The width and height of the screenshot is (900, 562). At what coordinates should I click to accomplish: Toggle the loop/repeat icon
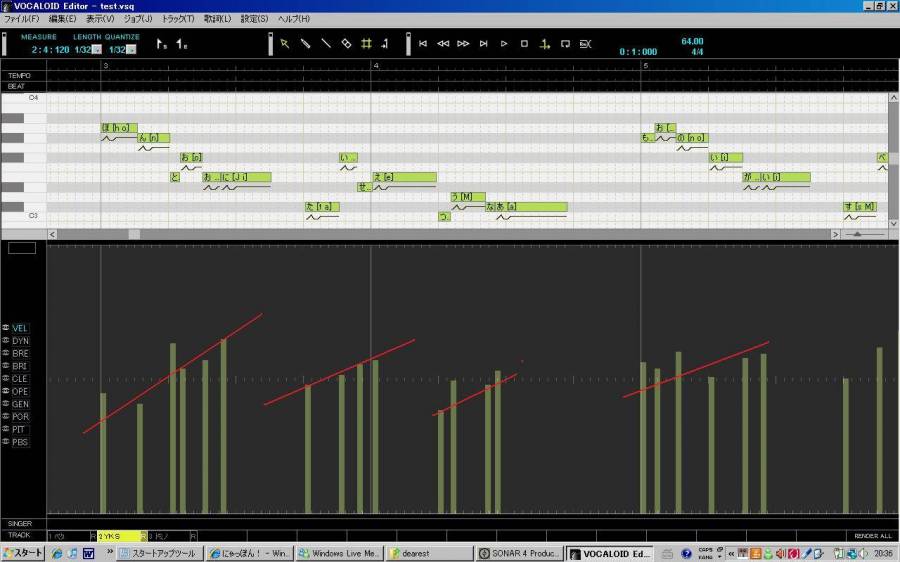point(565,44)
